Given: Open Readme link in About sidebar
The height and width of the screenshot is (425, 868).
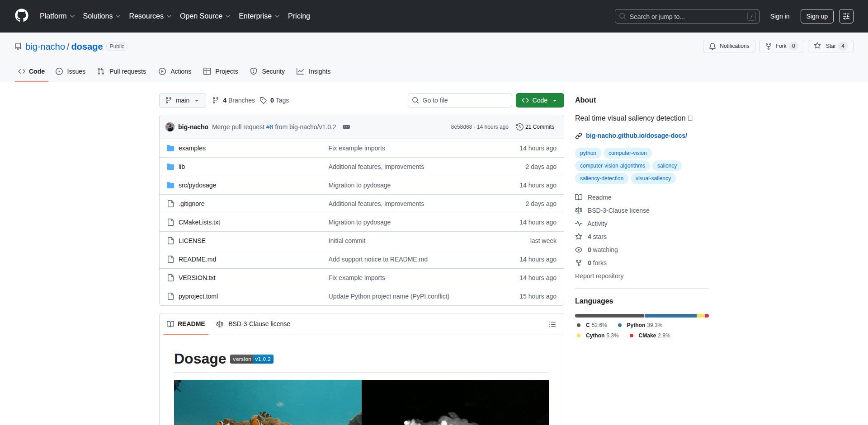Looking at the screenshot, I should [593, 197].
